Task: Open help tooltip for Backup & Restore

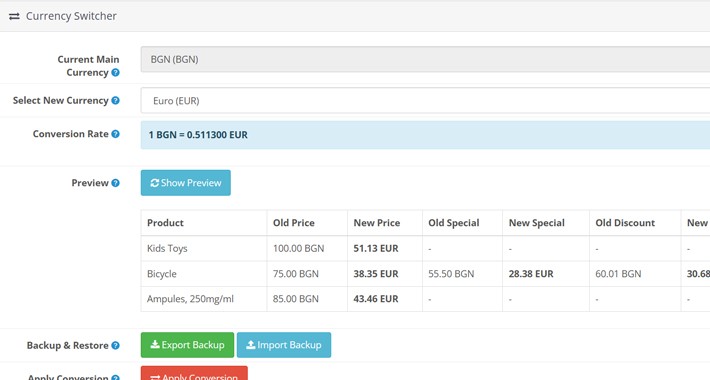Action: click(x=115, y=346)
